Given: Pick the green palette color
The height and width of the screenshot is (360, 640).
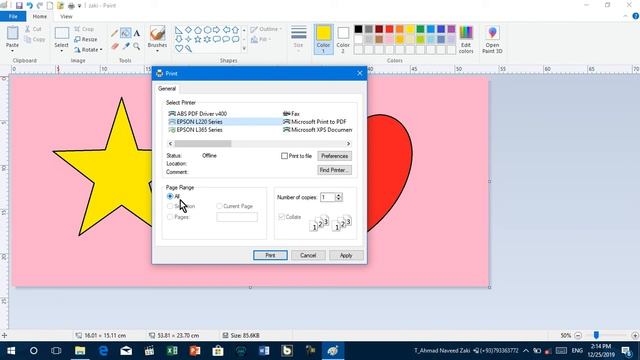Looking at the screenshot, I should [x=420, y=29].
